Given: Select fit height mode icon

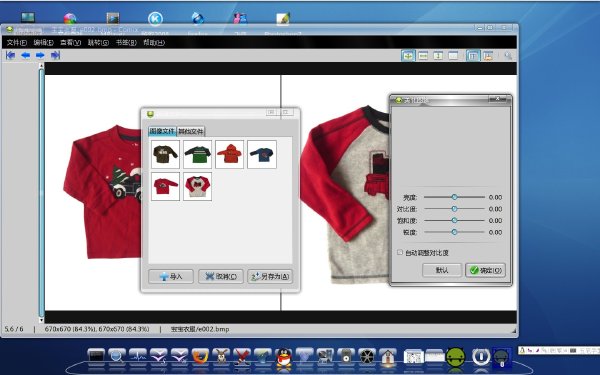Looking at the screenshot, I should click(438, 56).
